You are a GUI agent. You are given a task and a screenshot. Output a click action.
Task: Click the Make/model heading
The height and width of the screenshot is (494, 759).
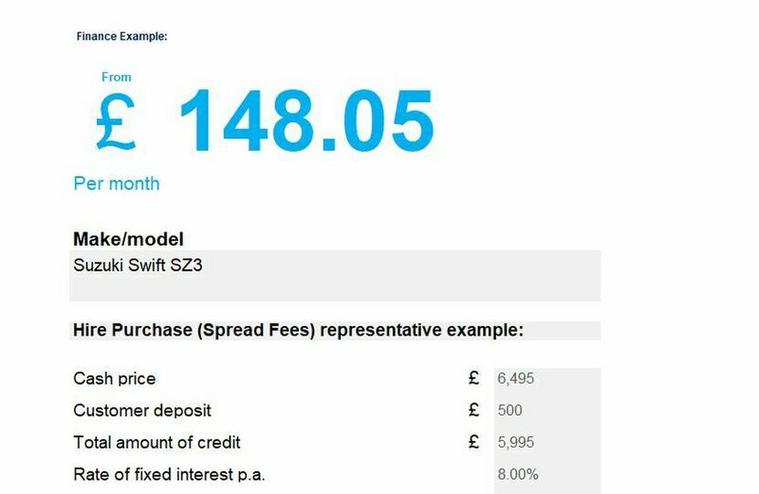(128, 239)
